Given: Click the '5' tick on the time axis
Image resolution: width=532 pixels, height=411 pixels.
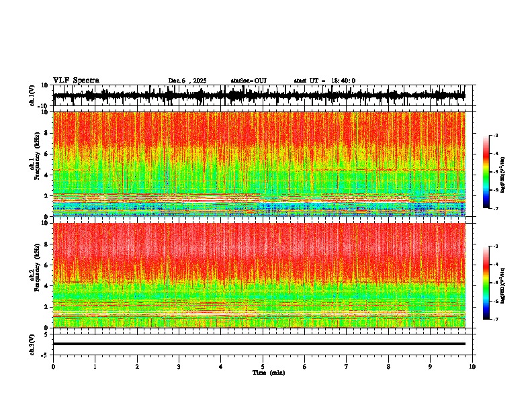Looking at the screenshot, I should coord(263,367).
